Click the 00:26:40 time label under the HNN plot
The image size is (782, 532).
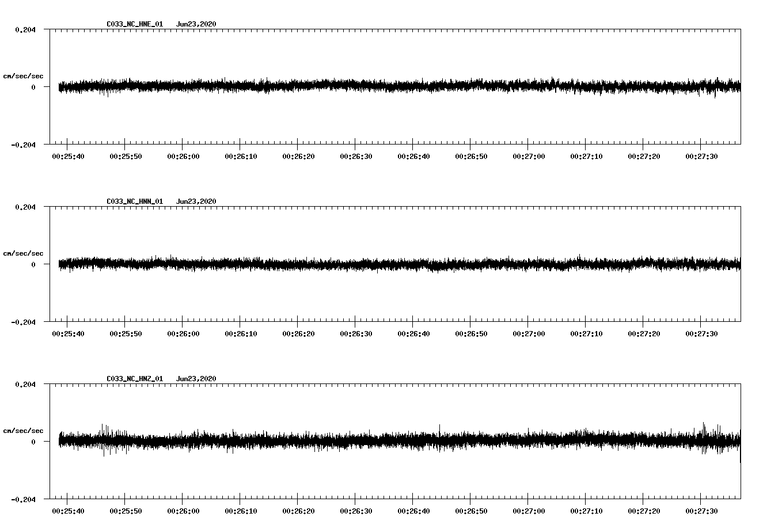coord(413,334)
